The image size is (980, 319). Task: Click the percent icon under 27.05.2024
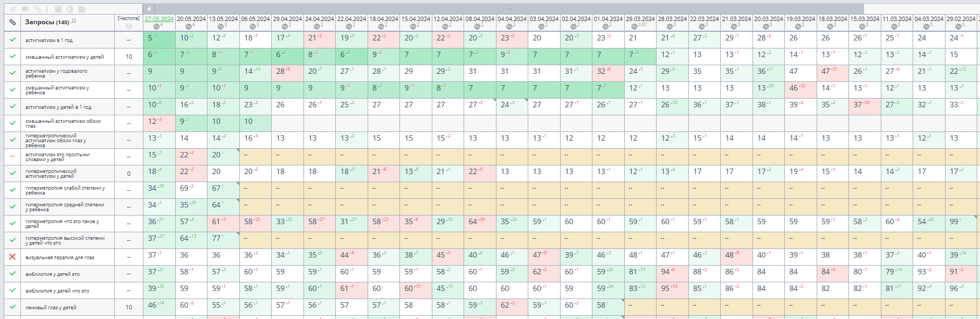tap(156, 26)
